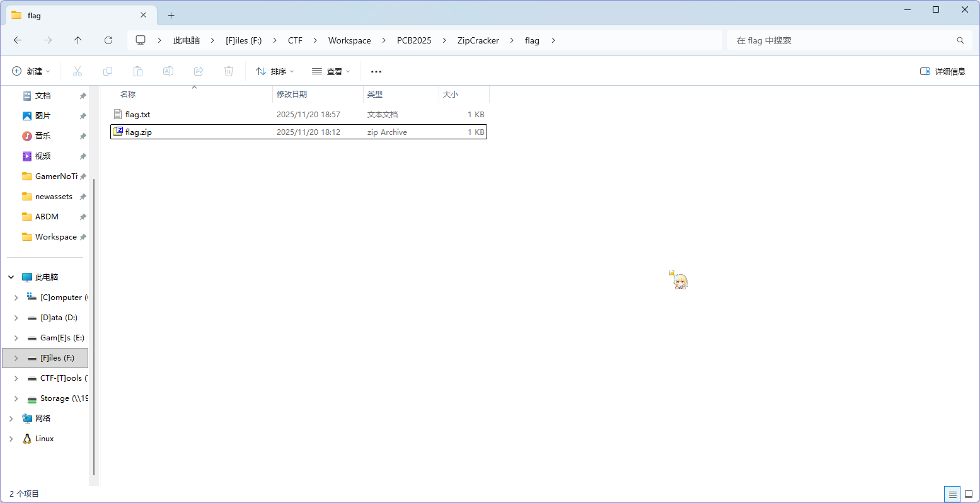Click the Rename icon in toolbar
This screenshot has width=980, height=503.
pos(168,71)
